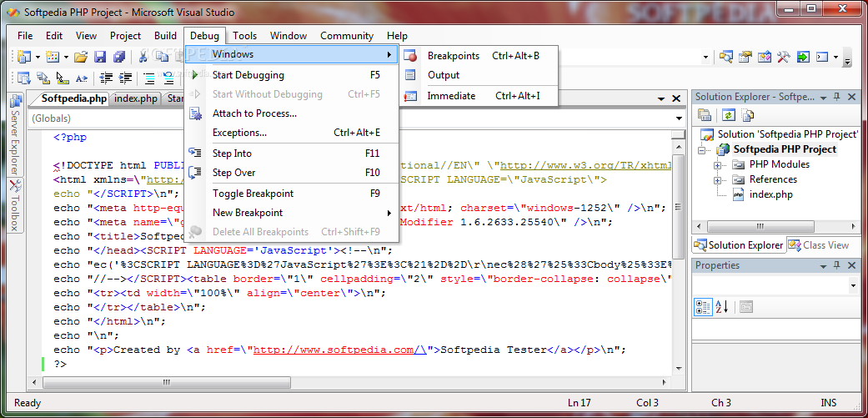The image size is (868, 418).
Task: Open Solution Explorer window position dropdown
Action: click(x=823, y=97)
